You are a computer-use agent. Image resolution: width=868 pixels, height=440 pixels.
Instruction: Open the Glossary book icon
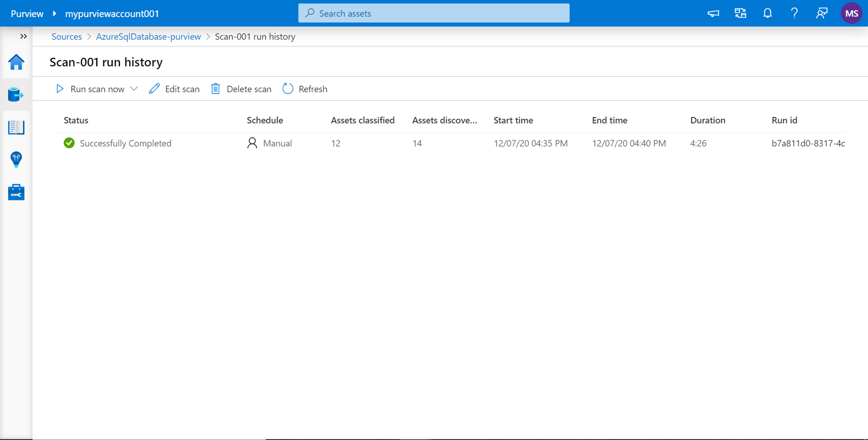click(x=16, y=127)
